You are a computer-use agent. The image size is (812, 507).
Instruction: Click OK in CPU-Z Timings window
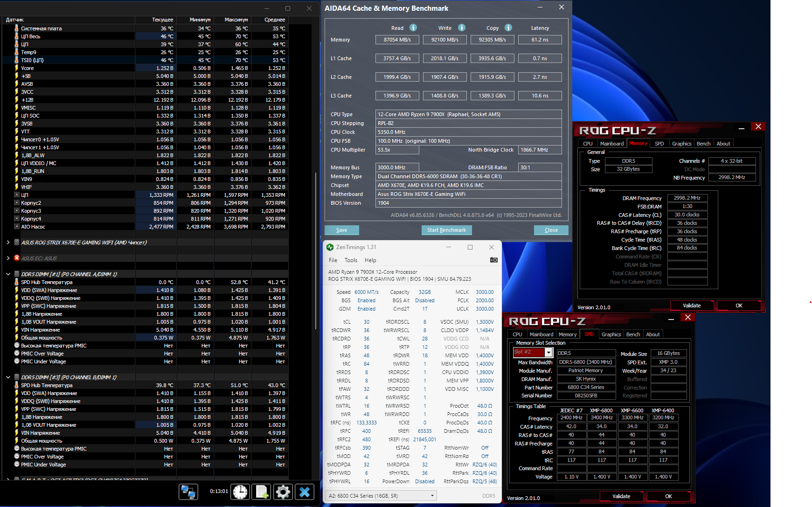pyautogui.click(x=739, y=306)
